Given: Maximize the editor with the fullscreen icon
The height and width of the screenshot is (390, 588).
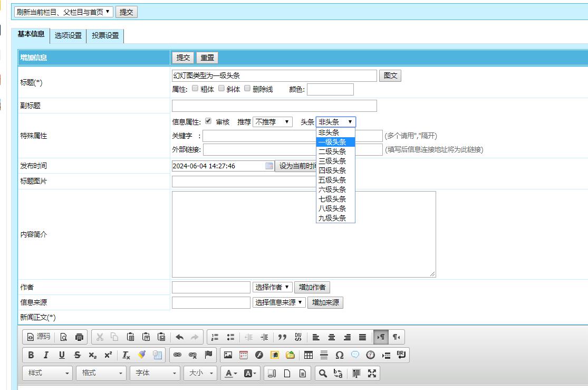Looking at the screenshot, I should click(372, 373).
